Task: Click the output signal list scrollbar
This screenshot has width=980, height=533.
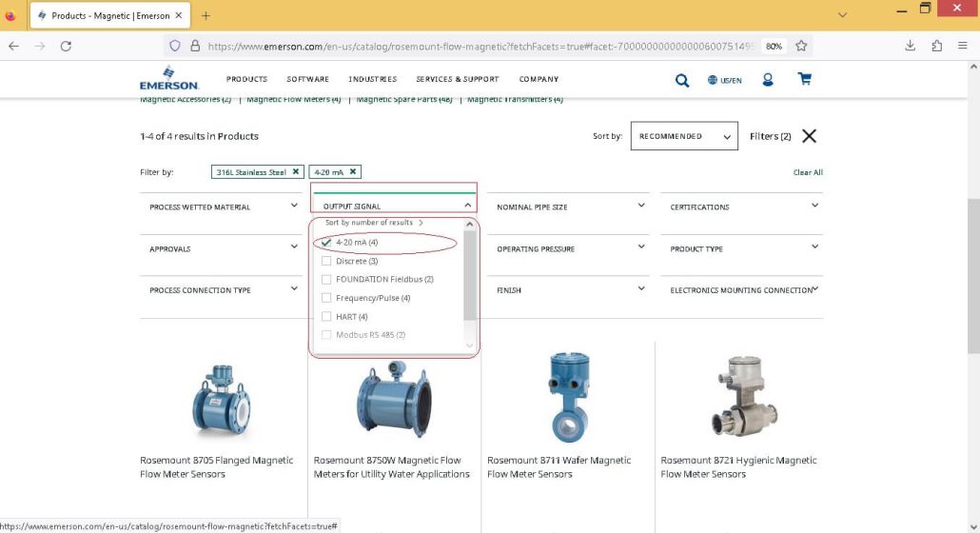Action: pyautogui.click(x=469, y=275)
